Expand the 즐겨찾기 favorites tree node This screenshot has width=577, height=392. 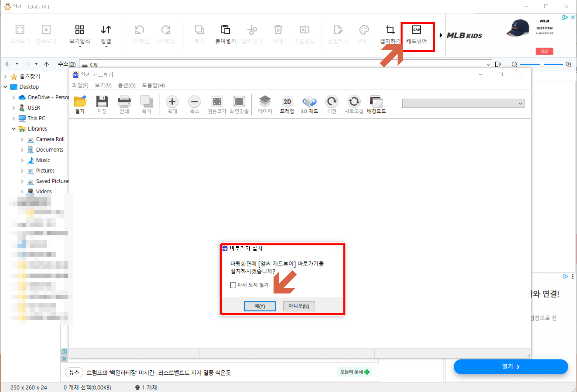(x=5, y=76)
